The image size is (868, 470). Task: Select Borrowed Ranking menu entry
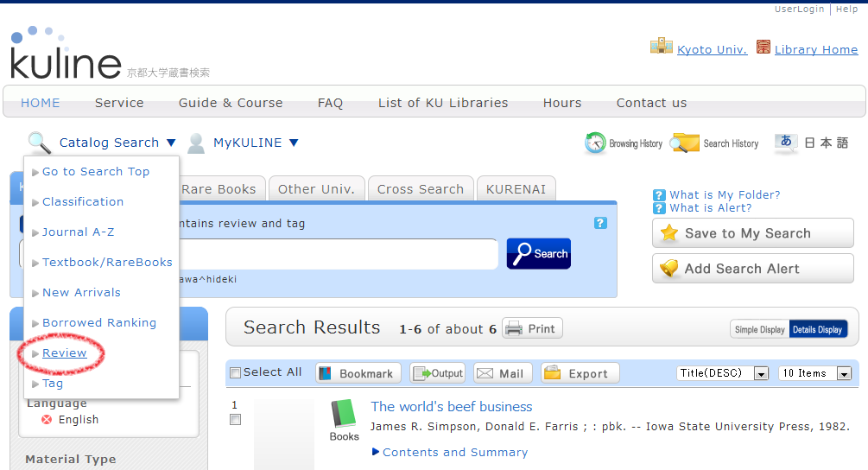pos(99,322)
